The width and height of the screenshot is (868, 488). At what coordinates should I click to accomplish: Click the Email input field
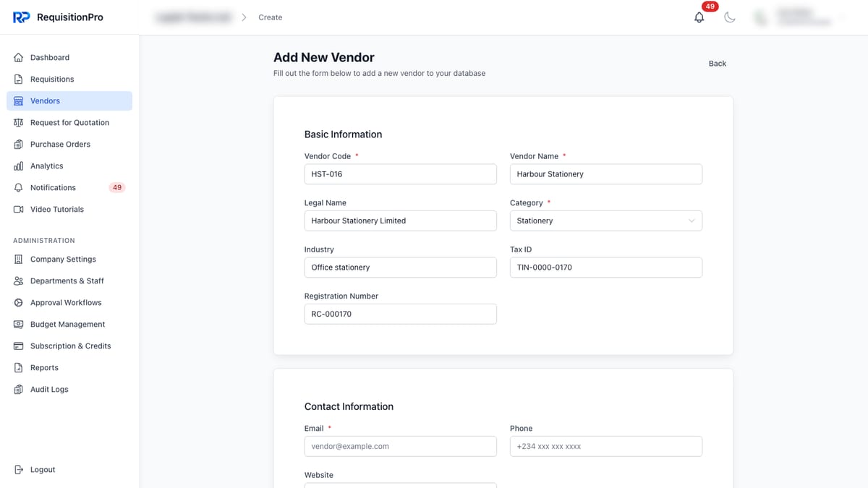pos(401,446)
